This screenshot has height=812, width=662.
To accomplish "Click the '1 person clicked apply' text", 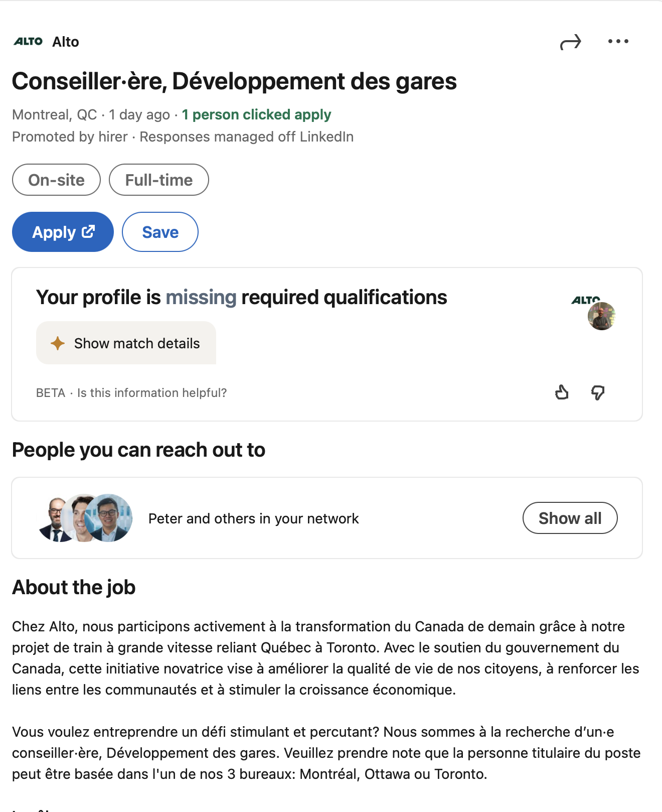I will (x=256, y=114).
